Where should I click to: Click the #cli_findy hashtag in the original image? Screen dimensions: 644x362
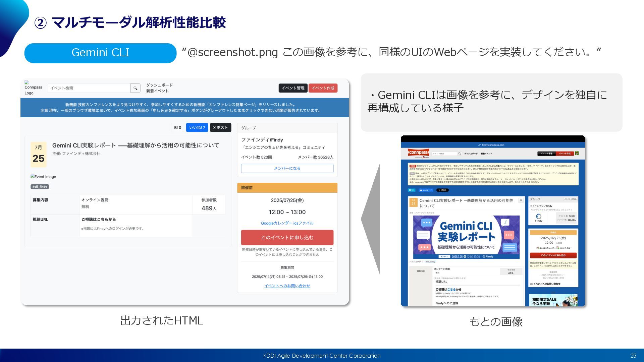[430, 262]
